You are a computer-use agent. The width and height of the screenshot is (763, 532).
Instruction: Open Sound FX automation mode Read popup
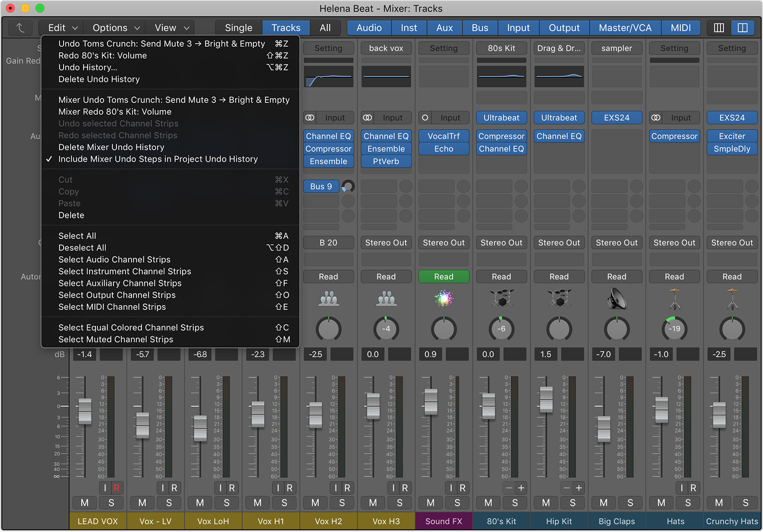pos(444,277)
